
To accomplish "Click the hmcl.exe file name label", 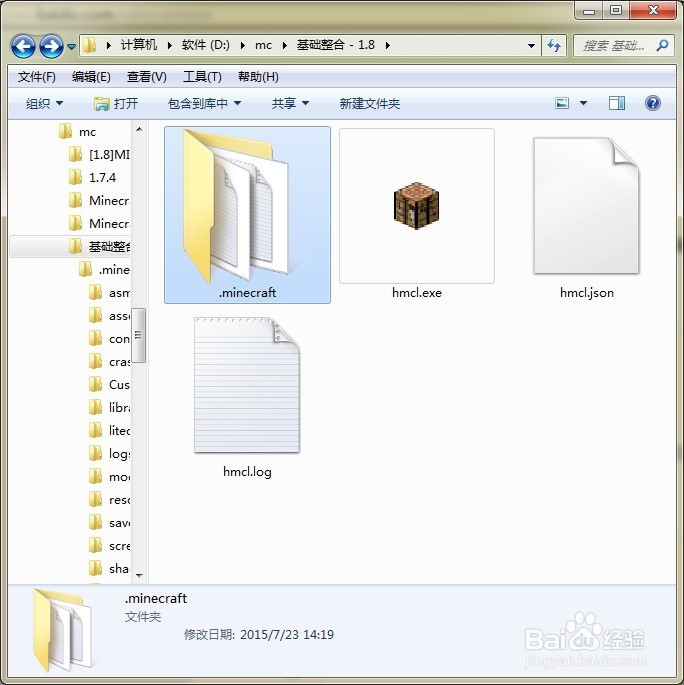I will pos(417,292).
